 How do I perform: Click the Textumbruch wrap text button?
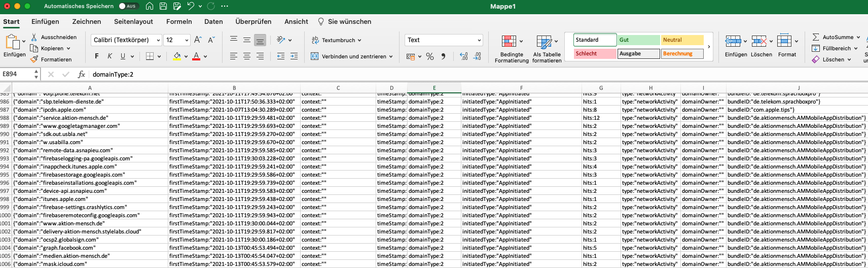[336, 40]
